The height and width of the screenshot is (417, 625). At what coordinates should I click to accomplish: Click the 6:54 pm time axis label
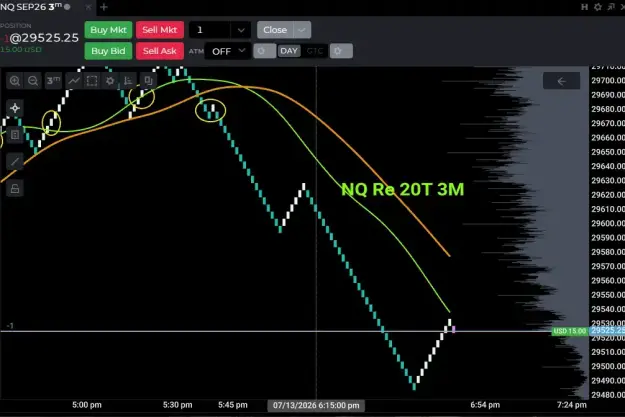485,405
